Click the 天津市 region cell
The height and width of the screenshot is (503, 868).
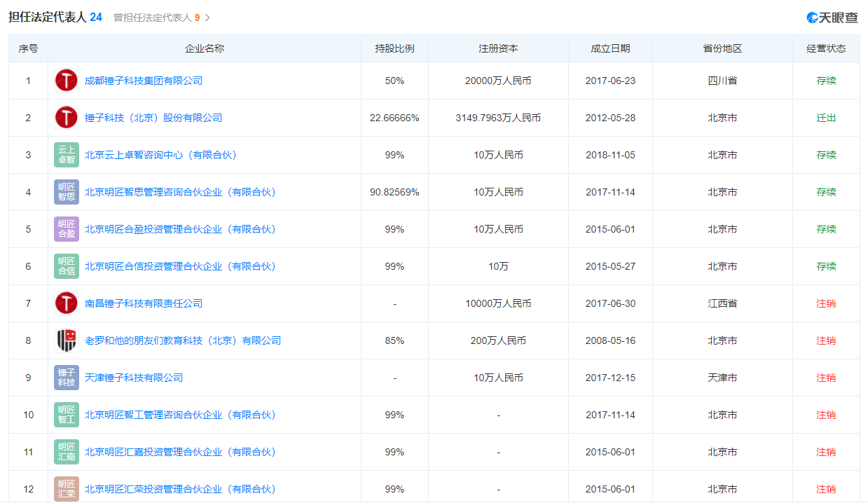722,378
